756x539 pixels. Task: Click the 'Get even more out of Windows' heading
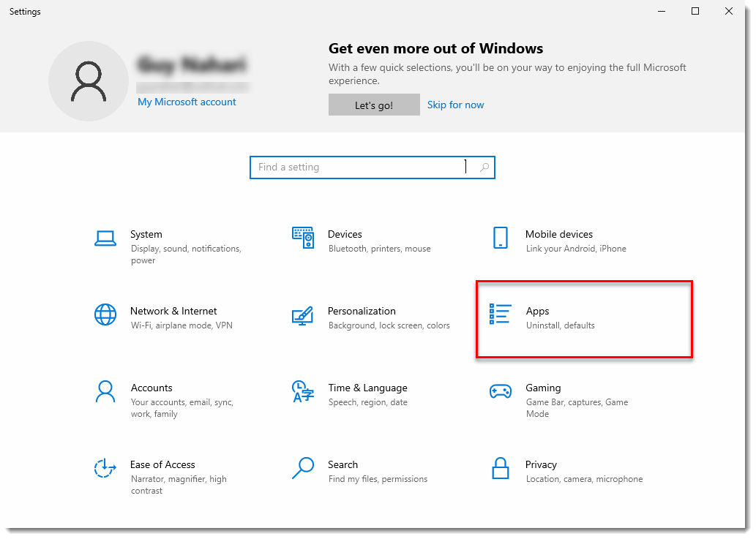coord(436,49)
